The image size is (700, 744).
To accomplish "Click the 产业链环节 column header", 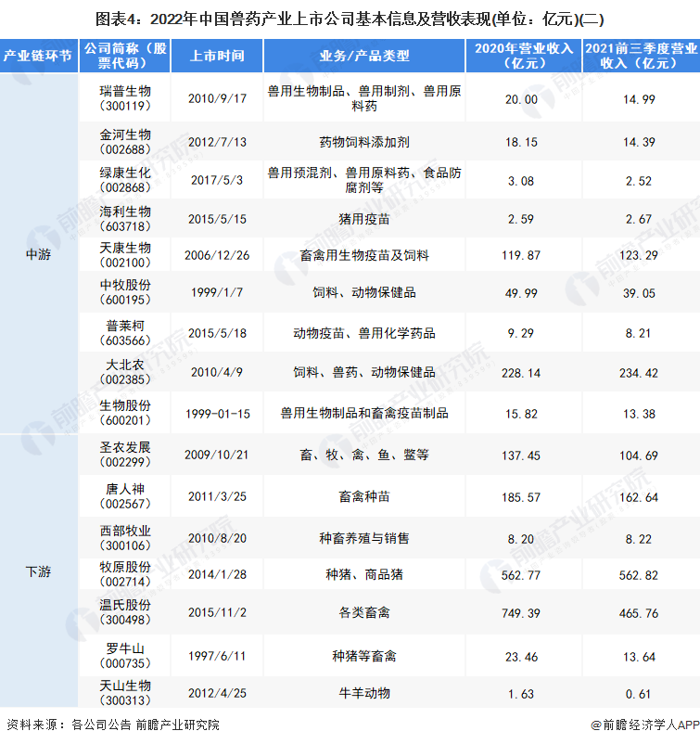I will (x=38, y=56).
